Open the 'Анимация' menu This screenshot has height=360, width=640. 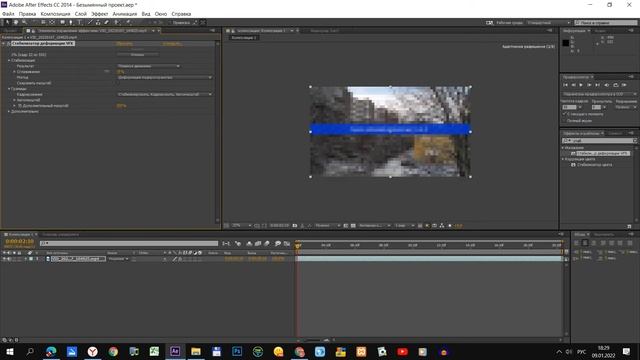[124, 14]
